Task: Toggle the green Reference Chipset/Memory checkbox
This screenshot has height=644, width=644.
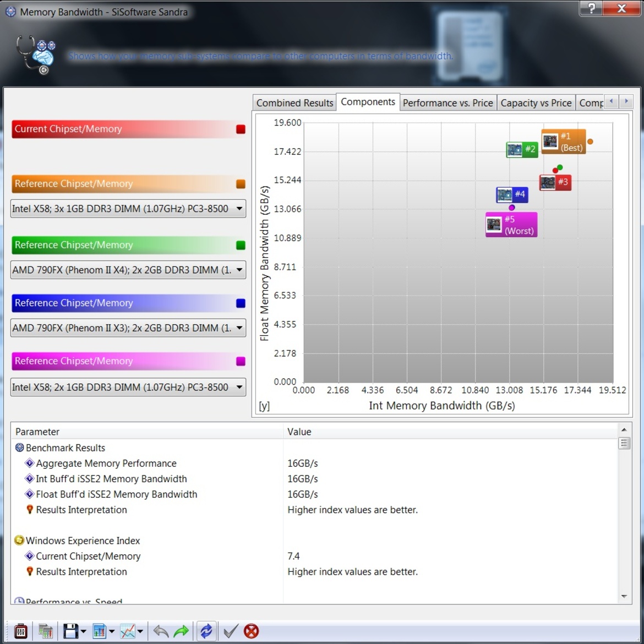Action: coord(241,245)
